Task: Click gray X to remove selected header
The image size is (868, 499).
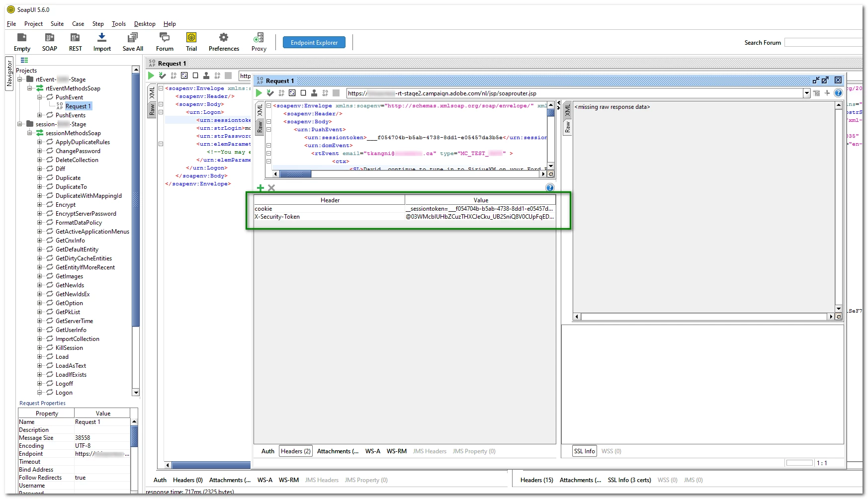Action: point(271,188)
